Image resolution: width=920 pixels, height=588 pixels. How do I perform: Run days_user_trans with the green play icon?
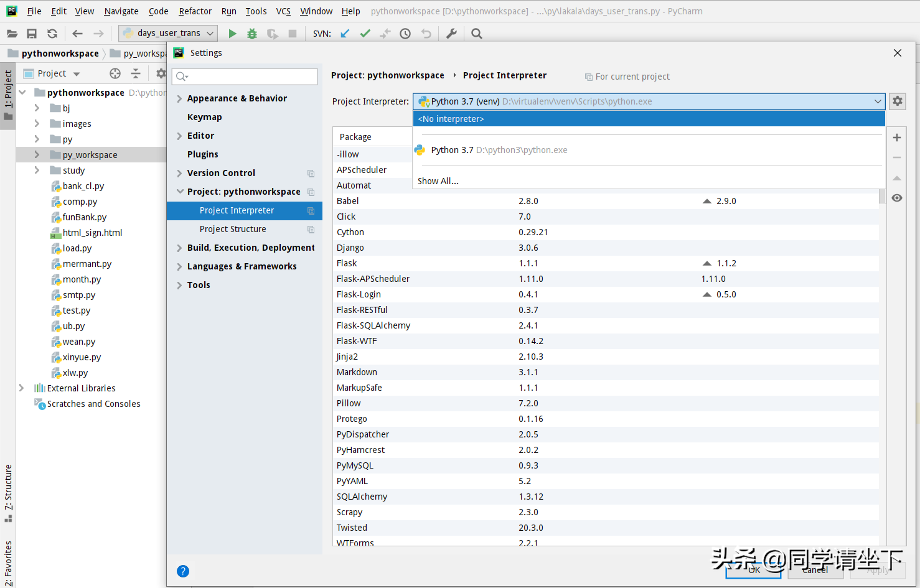tap(232, 34)
